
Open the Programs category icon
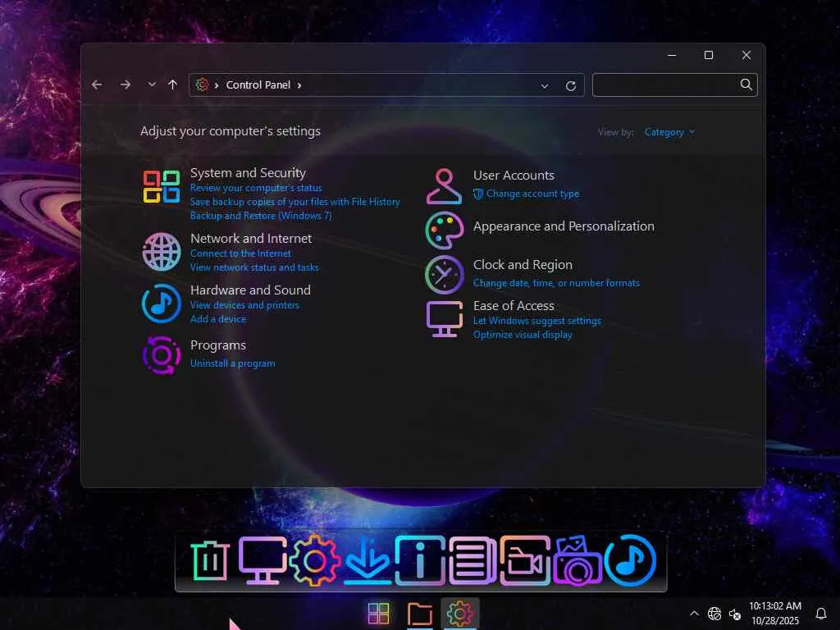tap(162, 355)
